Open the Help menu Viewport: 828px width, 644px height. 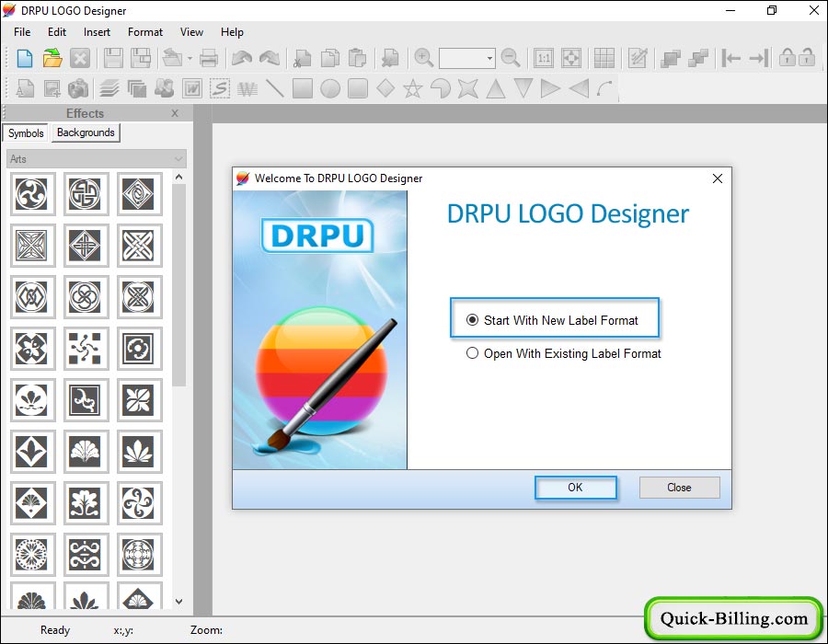(233, 32)
